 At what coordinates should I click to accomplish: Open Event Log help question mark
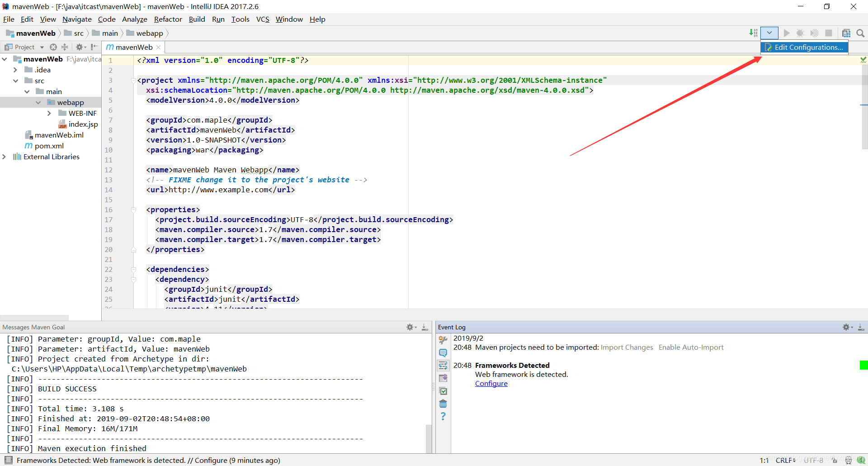tap(443, 416)
